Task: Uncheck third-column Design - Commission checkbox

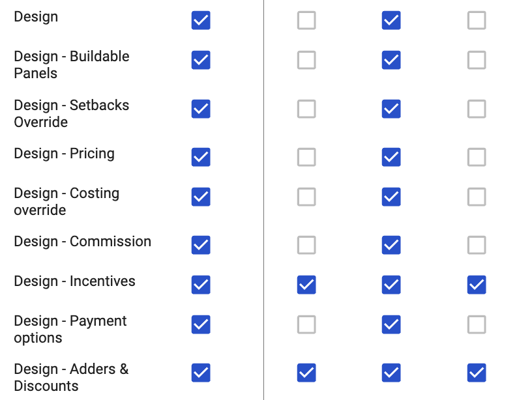Action: point(391,245)
